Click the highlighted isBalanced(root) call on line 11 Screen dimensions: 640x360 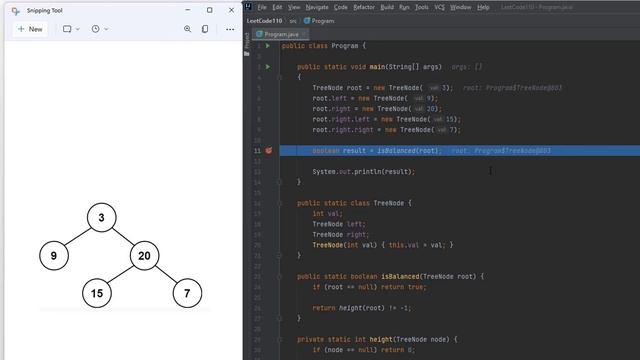(x=408, y=151)
